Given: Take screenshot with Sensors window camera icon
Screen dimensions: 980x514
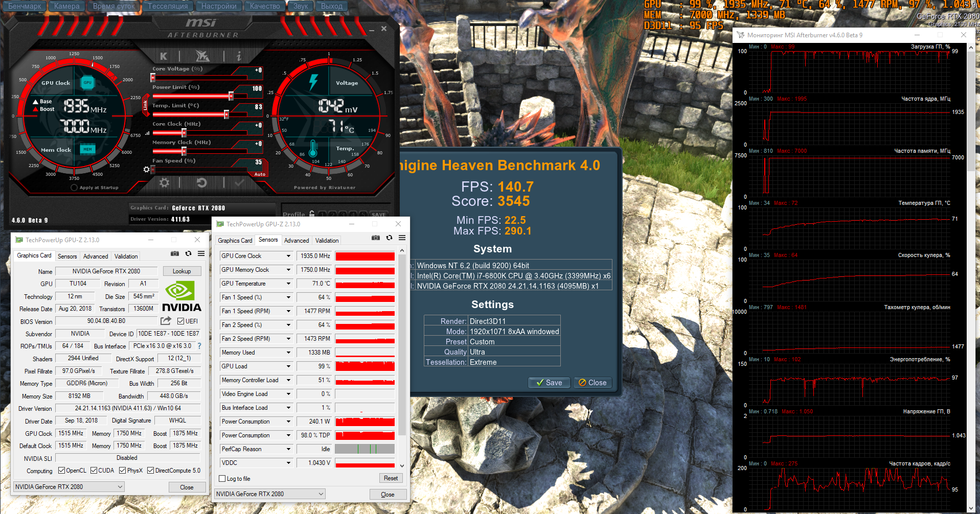Looking at the screenshot, I should pyautogui.click(x=376, y=238).
